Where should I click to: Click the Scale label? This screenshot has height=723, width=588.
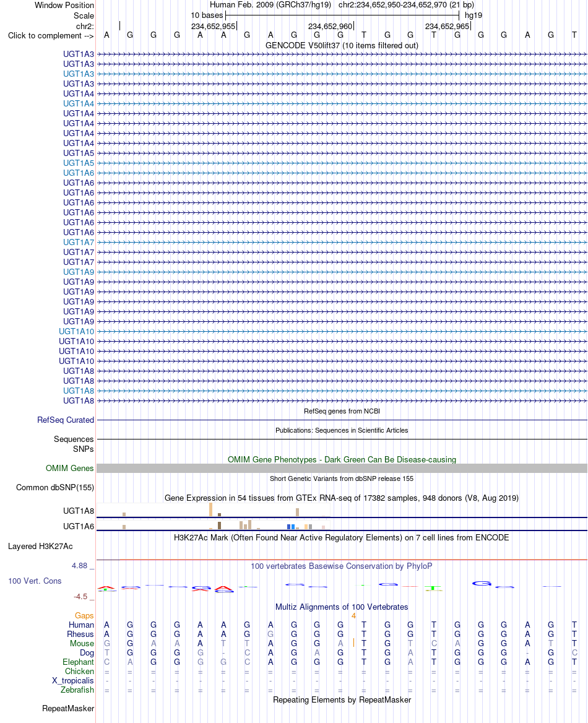[84, 15]
